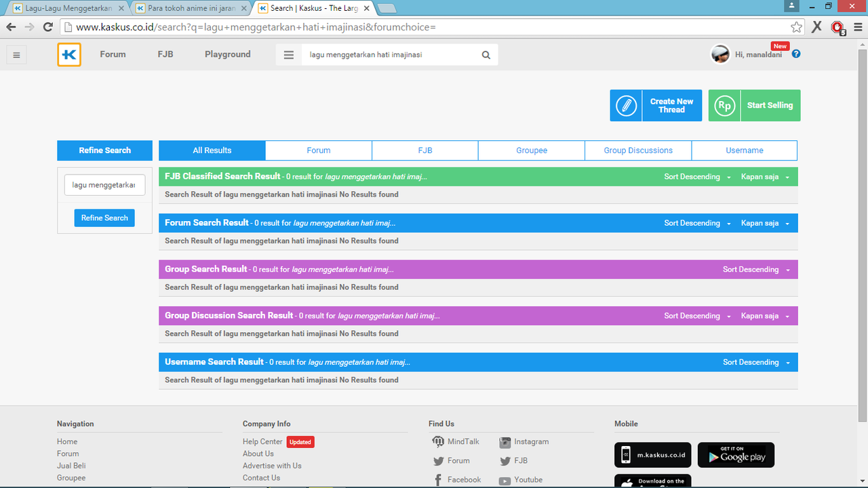Viewport: 868px width, 488px height.
Task: Expand Kapan saja in Group Discussion results
Action: (x=765, y=316)
